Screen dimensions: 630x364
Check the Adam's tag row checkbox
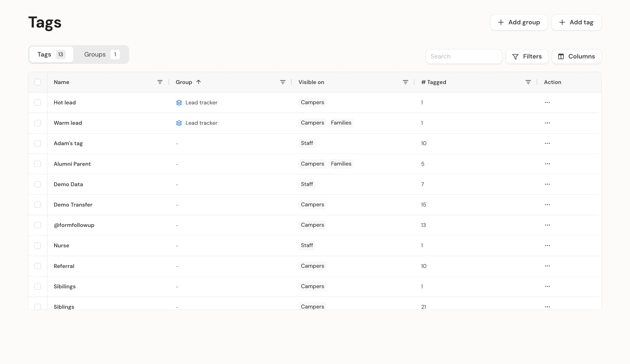click(38, 143)
